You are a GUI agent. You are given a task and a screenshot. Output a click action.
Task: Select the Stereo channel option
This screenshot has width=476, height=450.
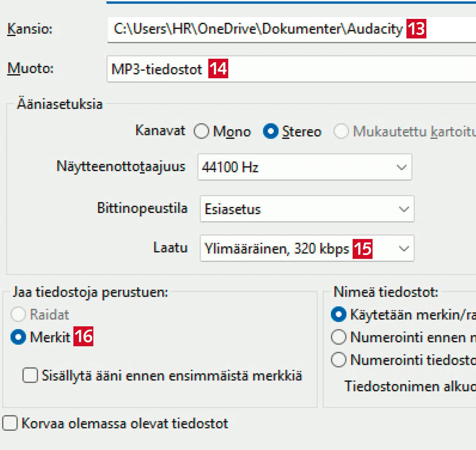pyautogui.click(x=271, y=131)
